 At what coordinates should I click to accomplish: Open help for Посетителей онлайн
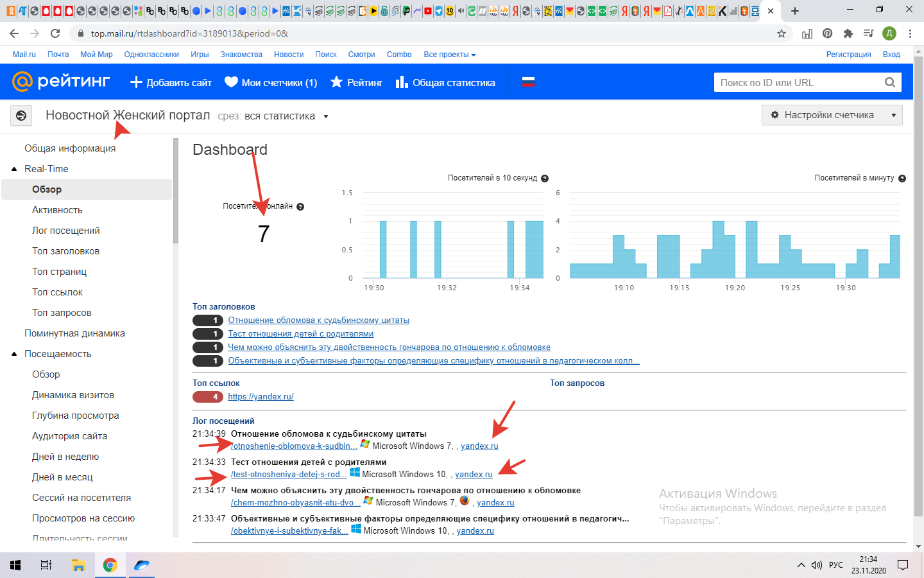coord(300,207)
